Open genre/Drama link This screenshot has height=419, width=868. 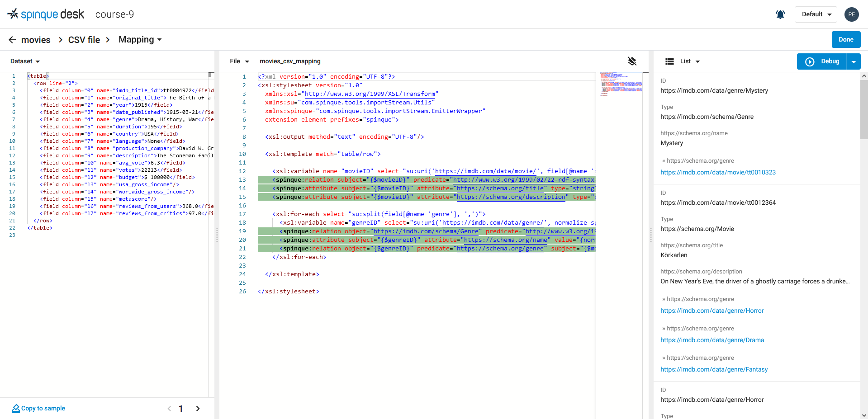coord(712,340)
